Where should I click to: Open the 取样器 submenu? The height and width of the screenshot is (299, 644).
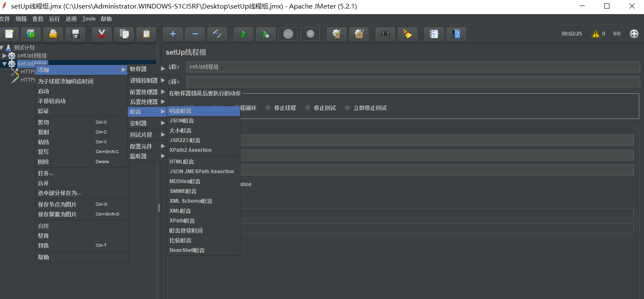[148, 69]
